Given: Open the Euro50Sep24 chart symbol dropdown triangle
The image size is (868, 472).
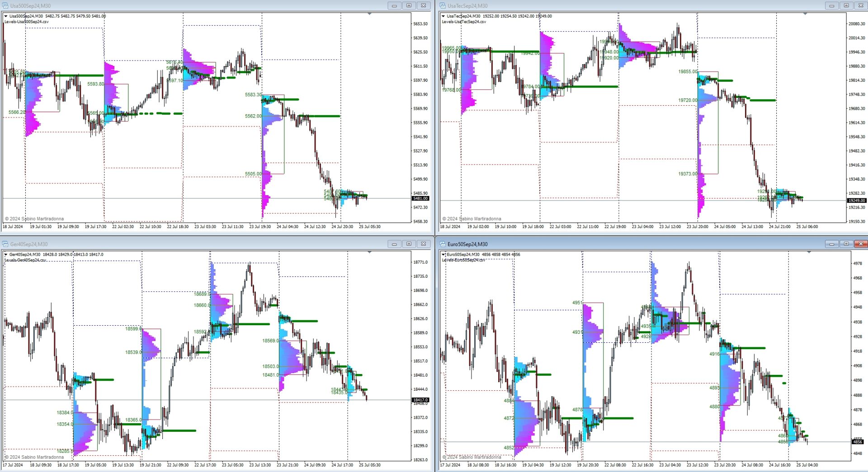Looking at the screenshot, I should [443, 255].
